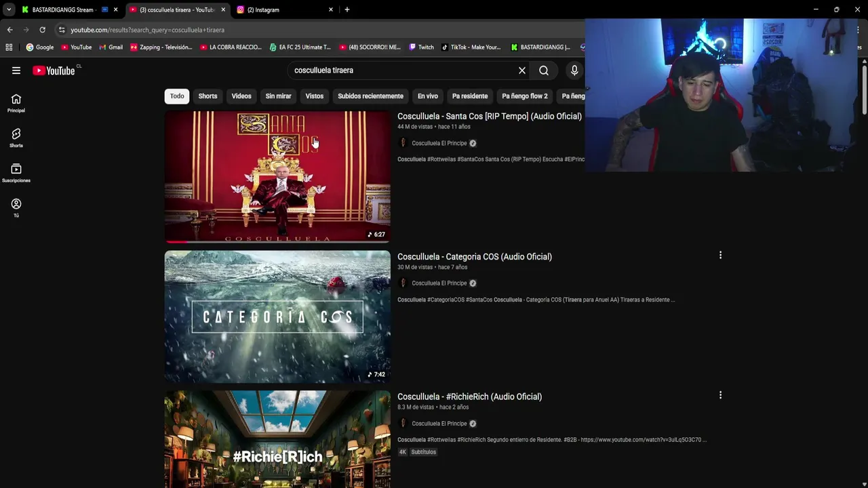
Task: Select the En vivo filter chip
Action: tap(428, 96)
